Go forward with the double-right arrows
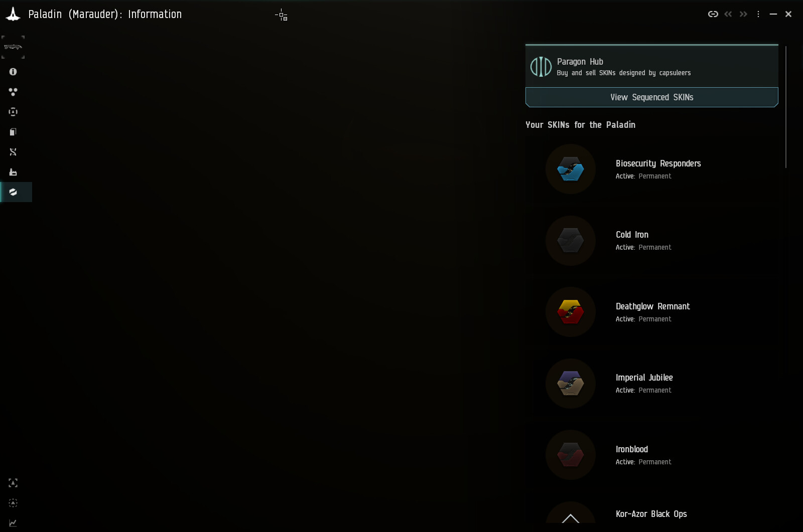This screenshot has width=803, height=532. (x=743, y=14)
